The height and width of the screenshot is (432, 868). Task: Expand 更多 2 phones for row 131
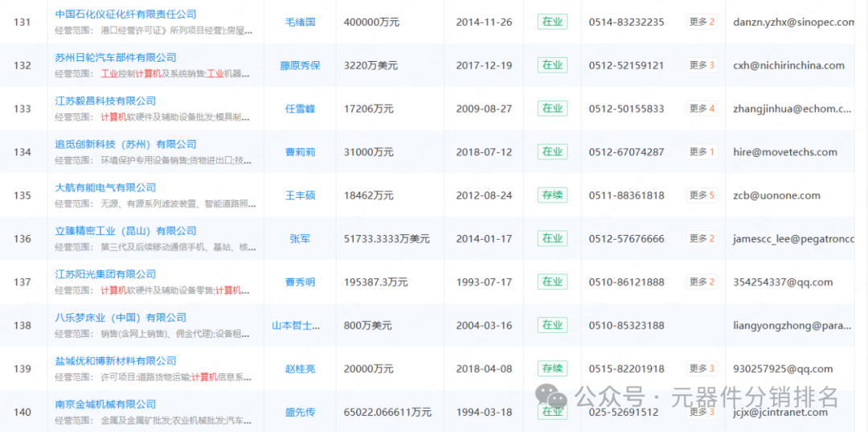tap(702, 22)
